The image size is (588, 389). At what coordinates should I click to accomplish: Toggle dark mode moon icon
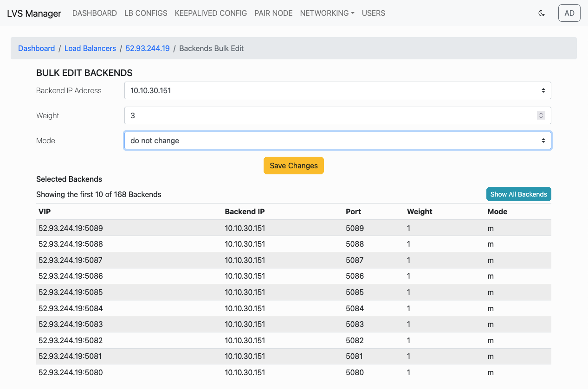pyautogui.click(x=541, y=13)
